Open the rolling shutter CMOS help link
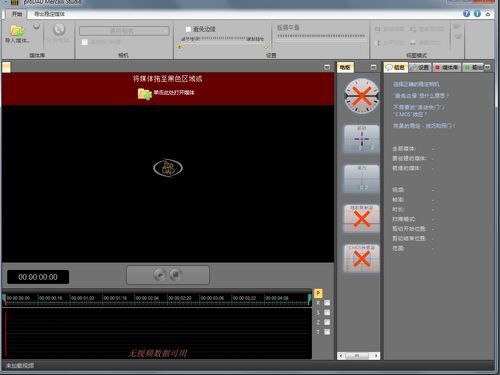Image resolution: width=500 pixels, height=375 pixels. [x=419, y=111]
